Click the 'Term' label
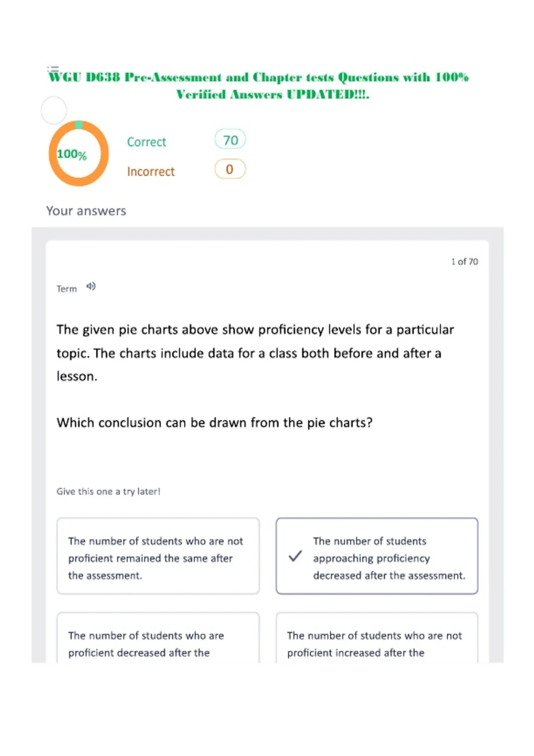Viewport: 534px width, 756px height. tap(67, 289)
